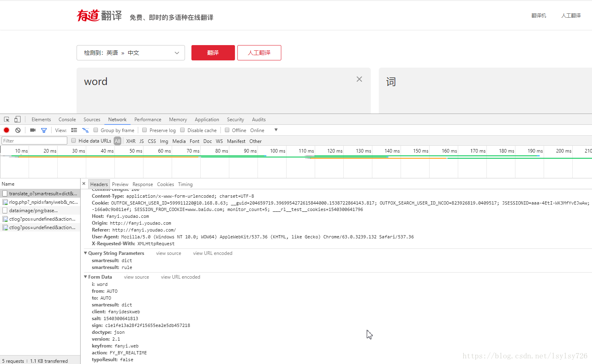Viewport: 592px width, 364px height.
Task: Activate the inspect element picker icon
Action: pos(6,120)
